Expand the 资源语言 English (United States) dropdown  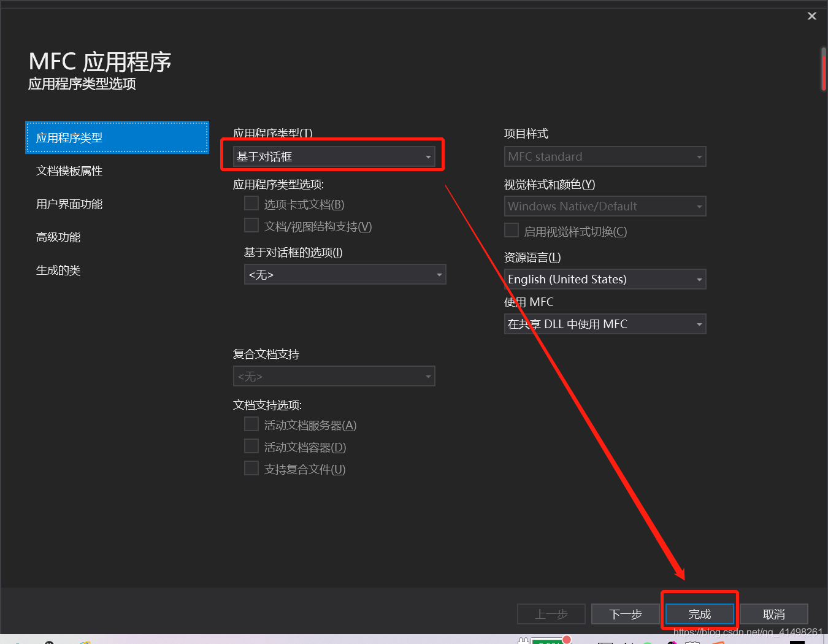coord(605,279)
